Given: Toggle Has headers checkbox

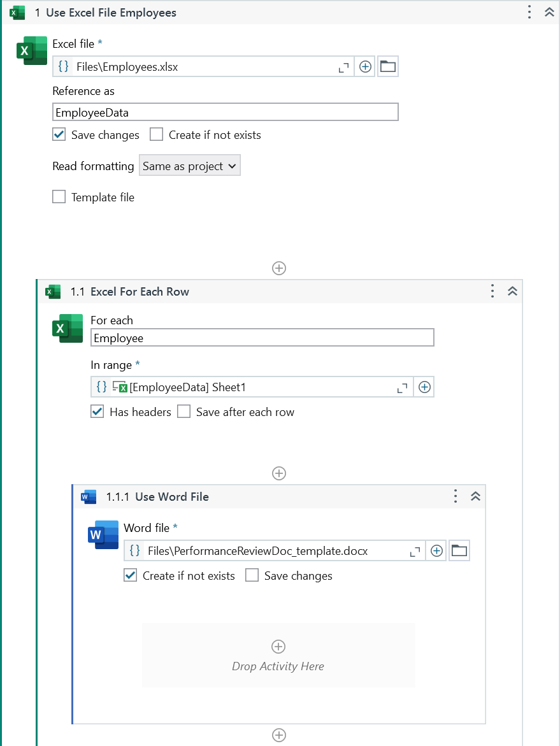Looking at the screenshot, I should 97,412.
